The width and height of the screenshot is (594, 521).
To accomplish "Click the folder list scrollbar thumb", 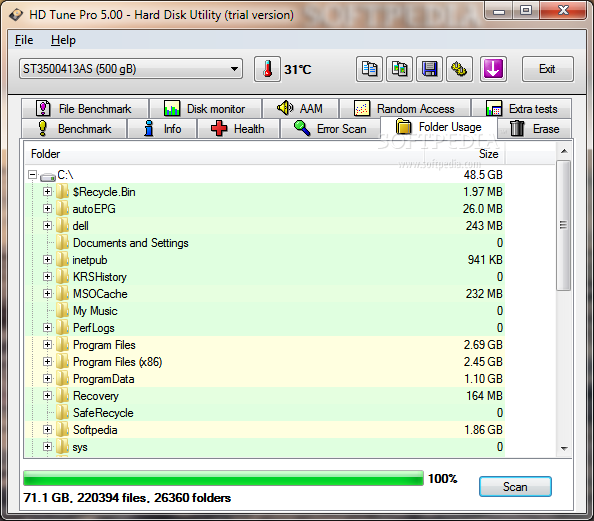I will [564, 225].
